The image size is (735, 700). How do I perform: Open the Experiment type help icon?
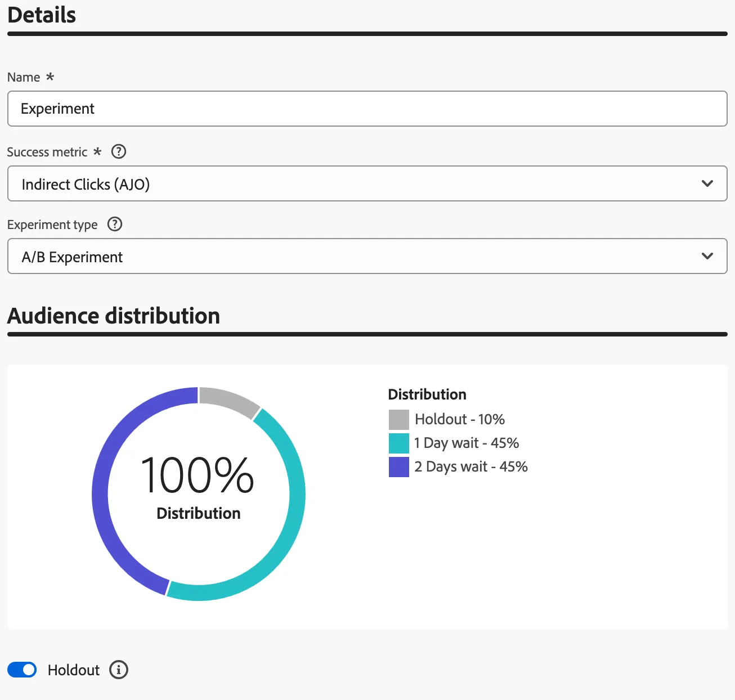tap(115, 224)
